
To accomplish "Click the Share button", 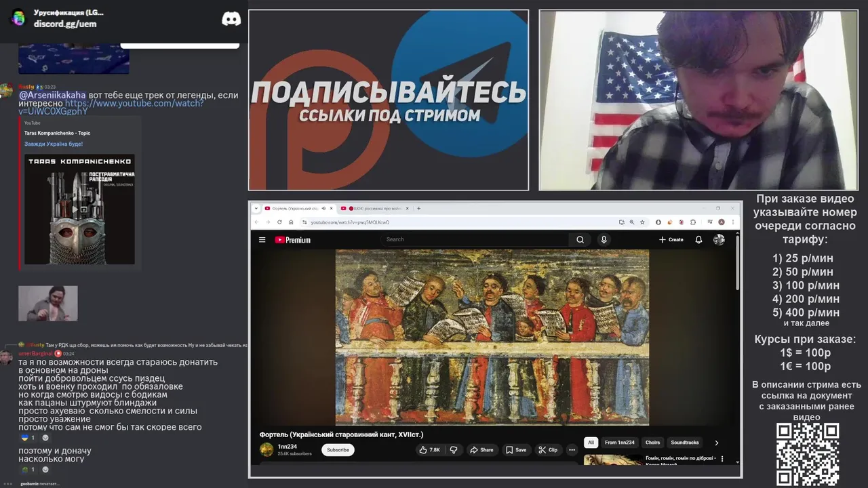I will (481, 450).
